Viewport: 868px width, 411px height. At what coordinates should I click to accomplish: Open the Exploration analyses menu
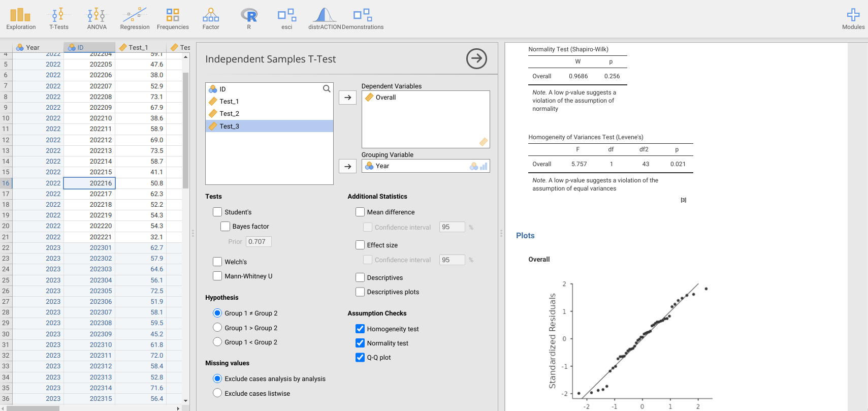pyautogui.click(x=21, y=19)
